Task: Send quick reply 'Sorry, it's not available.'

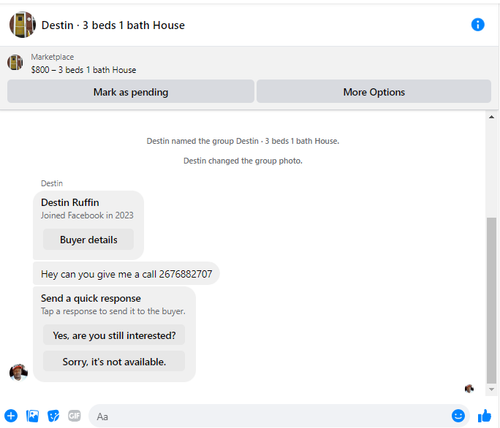Action: click(x=114, y=361)
